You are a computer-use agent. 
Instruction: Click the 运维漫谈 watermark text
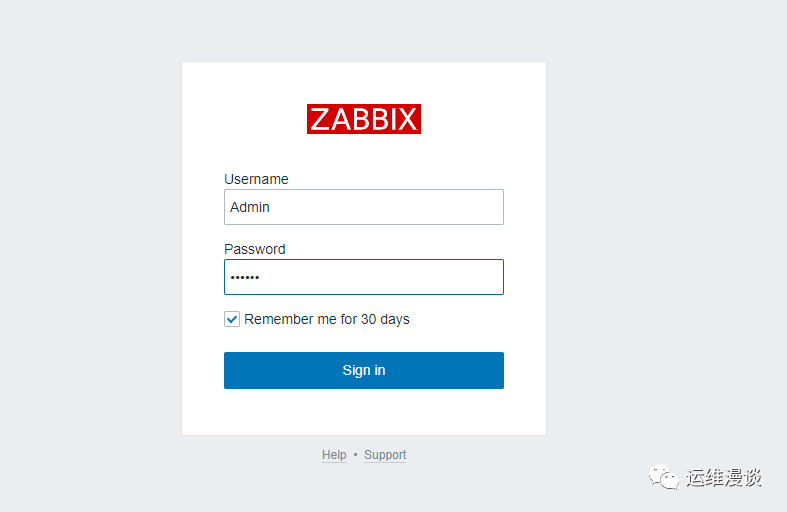point(724,478)
